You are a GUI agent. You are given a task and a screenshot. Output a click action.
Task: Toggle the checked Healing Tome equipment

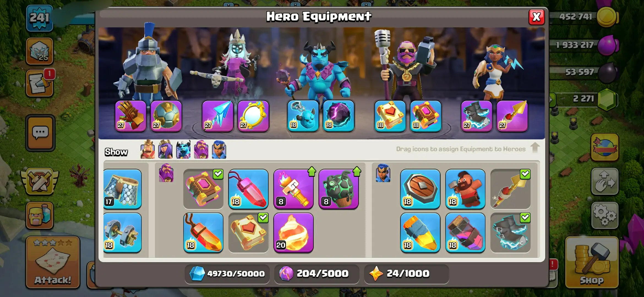[x=248, y=233]
